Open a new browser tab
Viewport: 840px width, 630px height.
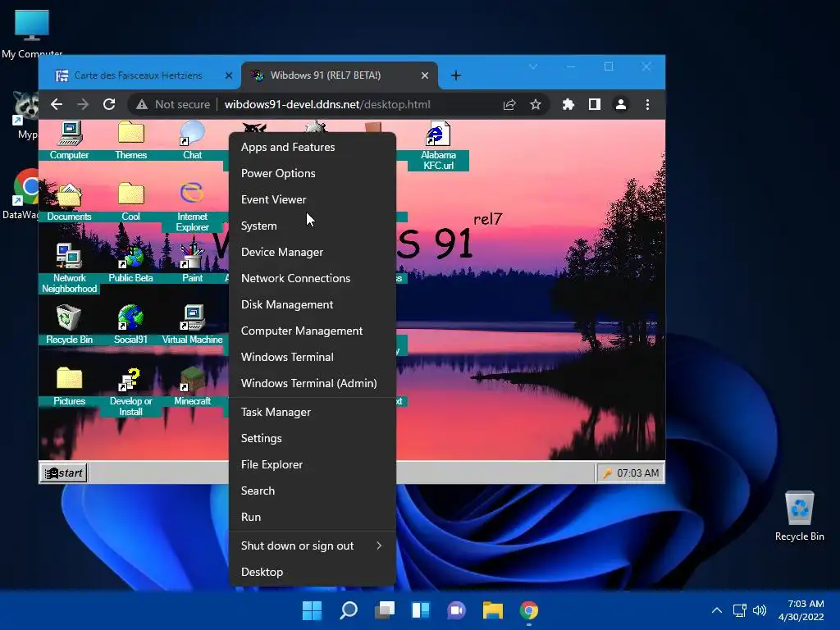coord(456,75)
